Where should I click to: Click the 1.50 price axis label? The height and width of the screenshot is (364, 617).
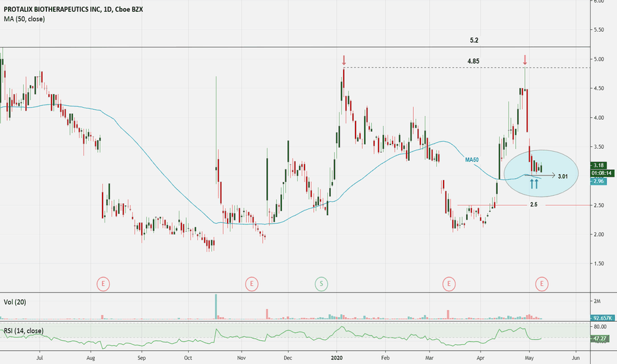click(x=599, y=263)
